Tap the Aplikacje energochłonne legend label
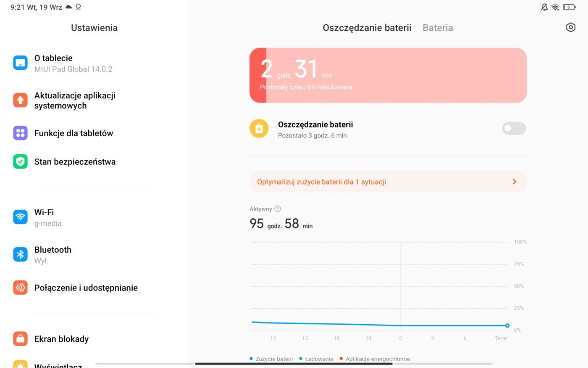This screenshot has height=368, width=588. point(378,359)
